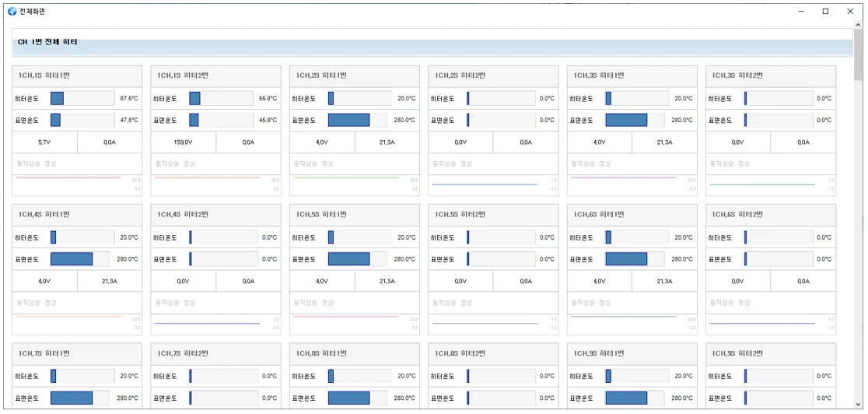Screen dimensions: 868x414
Task: Select the '1CH,3S 히터2번' card title
Action: coord(737,75)
